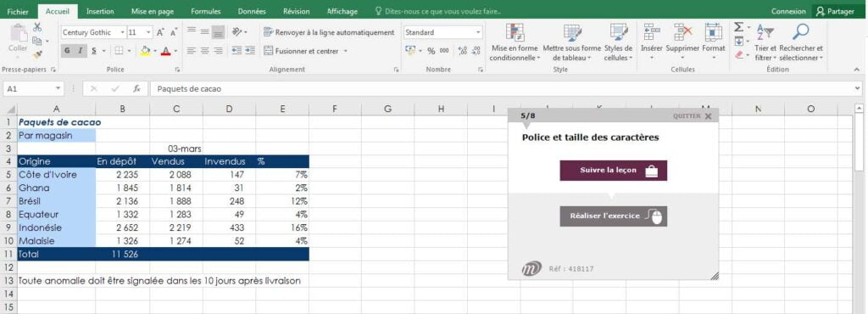868x314 pixels.
Task: Increase font size with the large A icon
Action: [x=160, y=33]
